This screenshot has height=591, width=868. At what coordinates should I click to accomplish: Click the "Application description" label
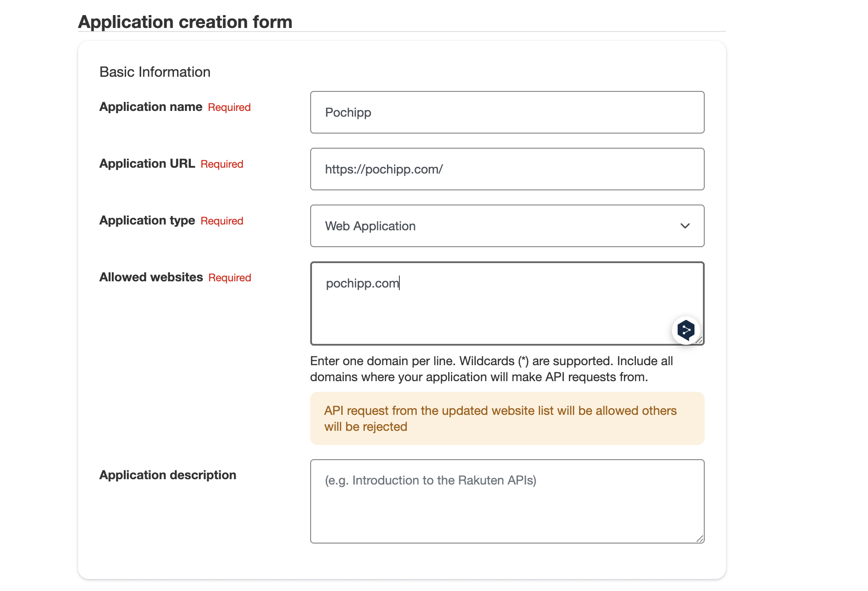(x=167, y=475)
